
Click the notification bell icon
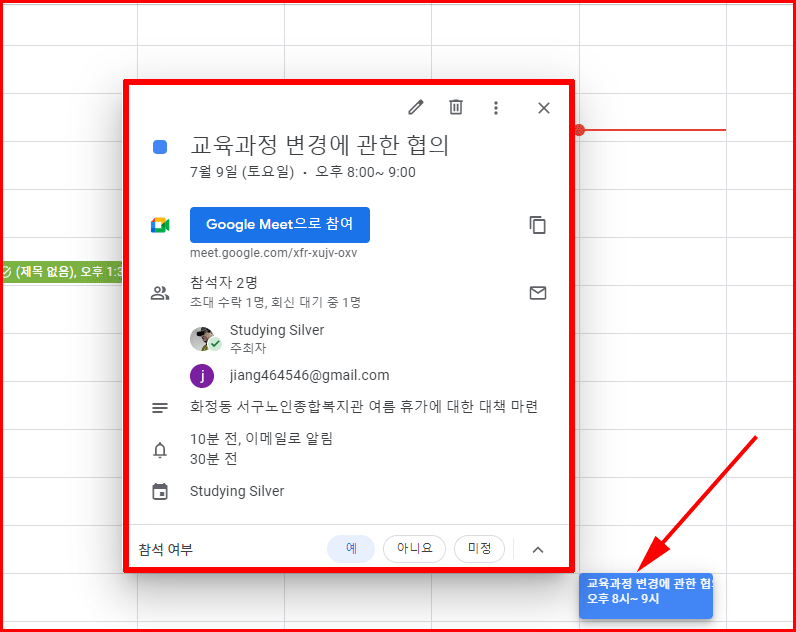[160, 450]
